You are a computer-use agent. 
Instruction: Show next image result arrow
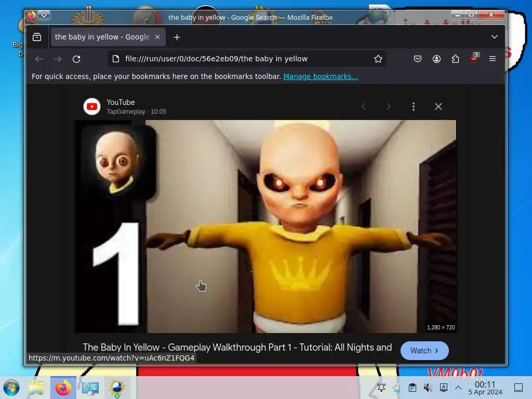tap(389, 107)
